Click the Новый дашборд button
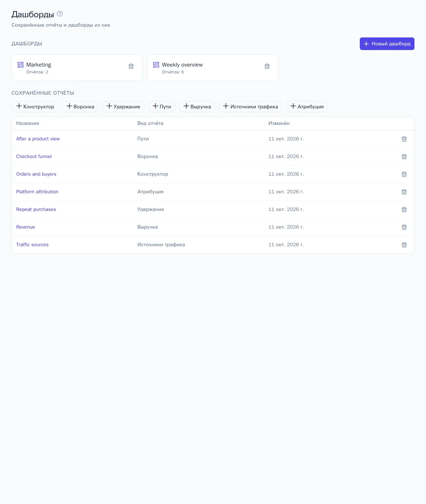 tap(387, 44)
